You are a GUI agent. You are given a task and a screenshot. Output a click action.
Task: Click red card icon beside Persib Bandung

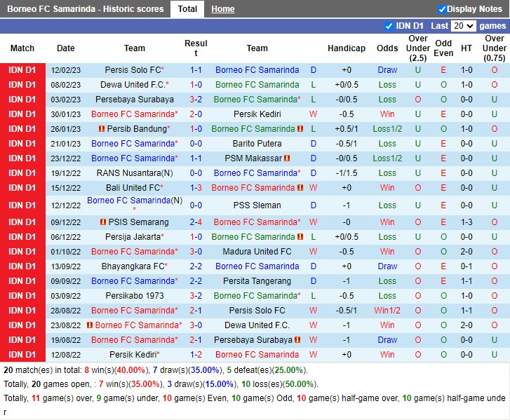point(102,129)
